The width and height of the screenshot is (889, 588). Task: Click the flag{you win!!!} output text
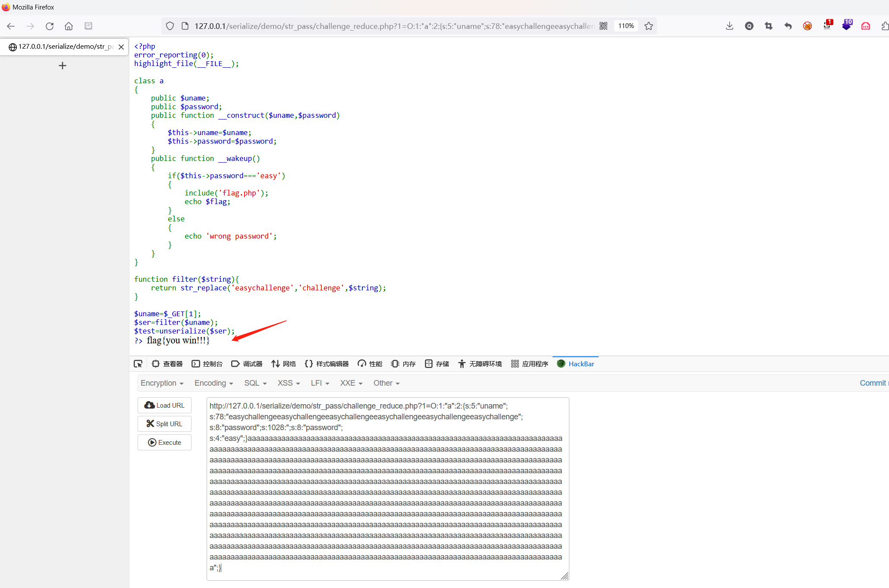click(178, 340)
